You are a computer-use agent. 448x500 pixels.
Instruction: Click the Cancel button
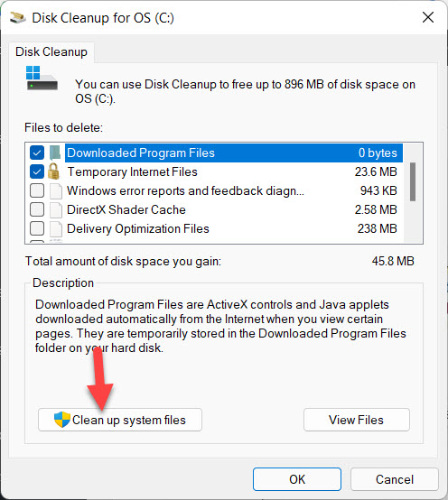pos(395,479)
